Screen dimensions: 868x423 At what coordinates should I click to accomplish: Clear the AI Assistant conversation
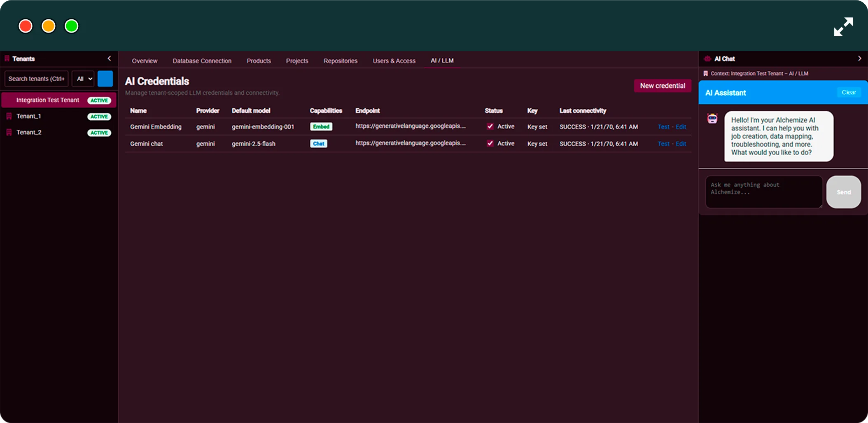849,92
